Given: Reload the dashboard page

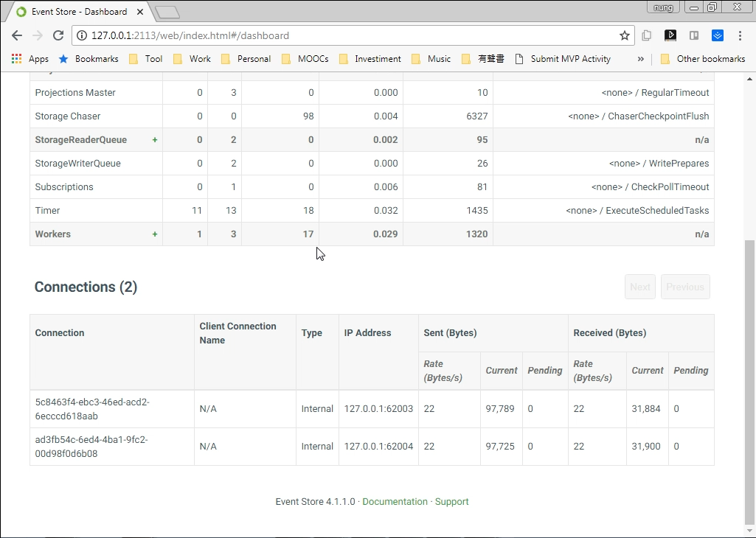Looking at the screenshot, I should (58, 35).
